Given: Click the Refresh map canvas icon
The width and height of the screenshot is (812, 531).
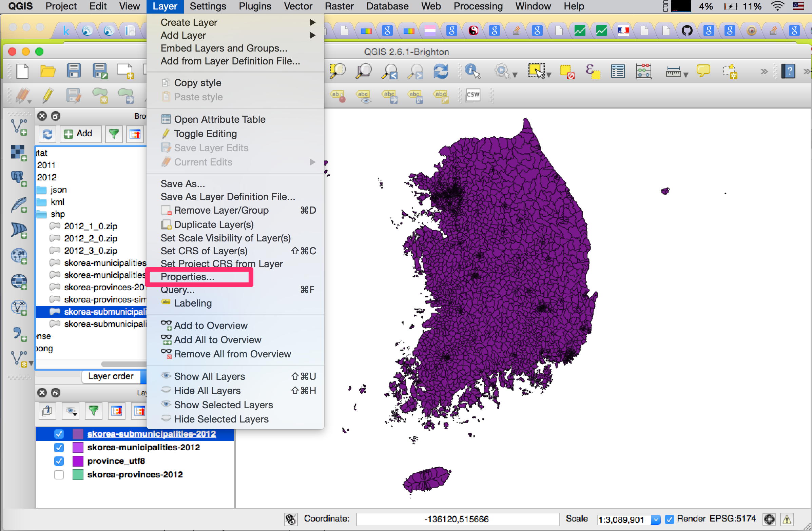Looking at the screenshot, I should [x=441, y=71].
